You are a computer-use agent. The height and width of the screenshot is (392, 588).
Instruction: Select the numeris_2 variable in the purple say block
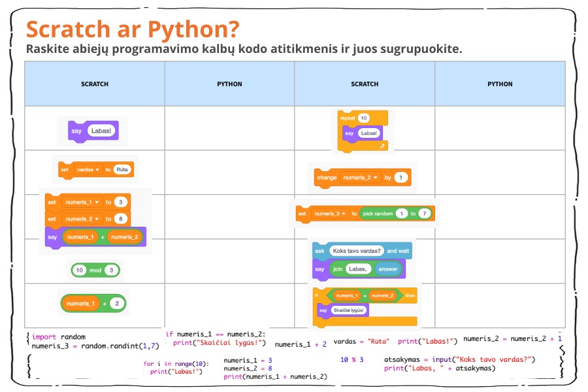[x=125, y=237]
